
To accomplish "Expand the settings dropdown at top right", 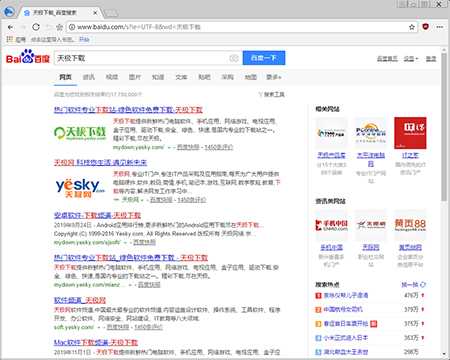I will click(411, 59).
